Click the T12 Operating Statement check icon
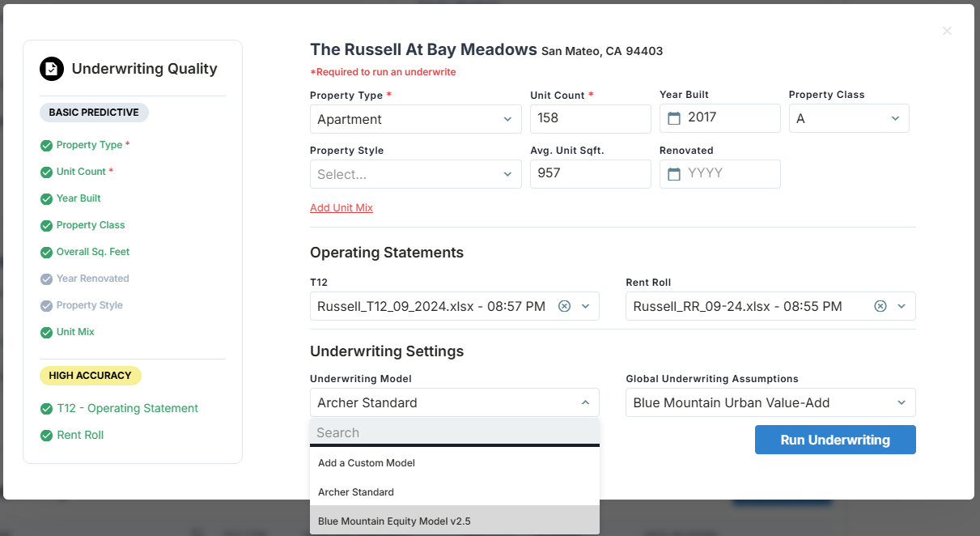The width and height of the screenshot is (980, 536). tap(46, 409)
